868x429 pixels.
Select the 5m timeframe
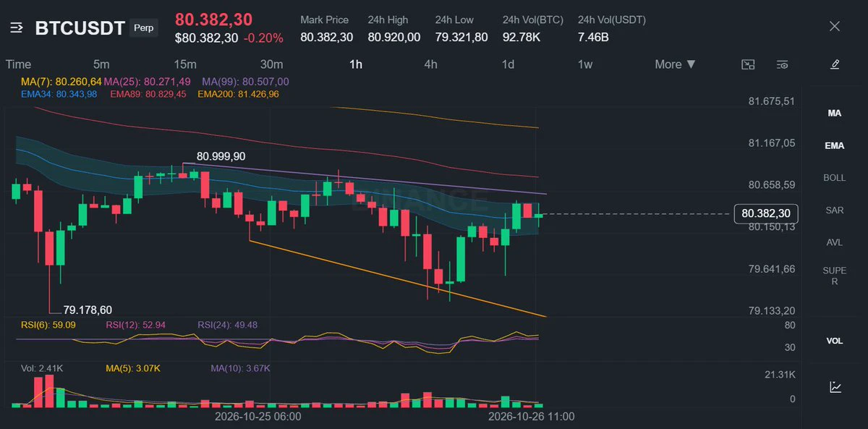[x=101, y=64]
